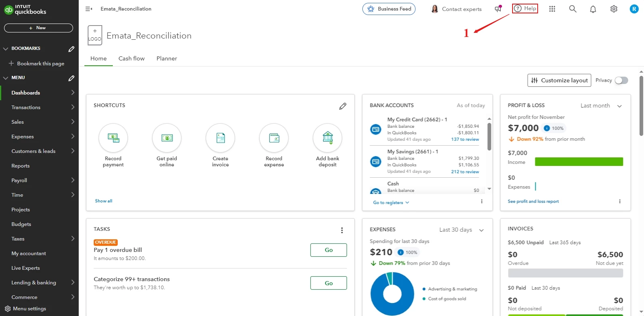Image resolution: width=644 pixels, height=316 pixels.
Task: Open the search magnifier icon
Action: [573, 9]
